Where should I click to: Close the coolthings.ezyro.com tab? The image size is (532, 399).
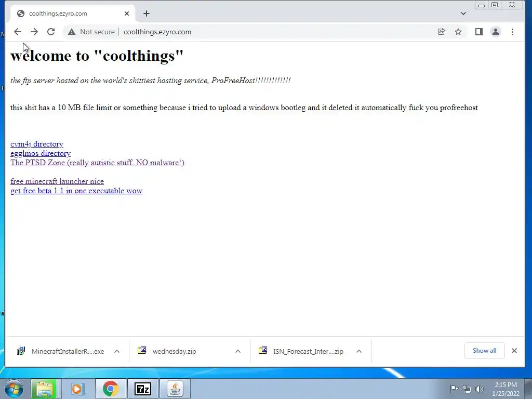[127, 14]
